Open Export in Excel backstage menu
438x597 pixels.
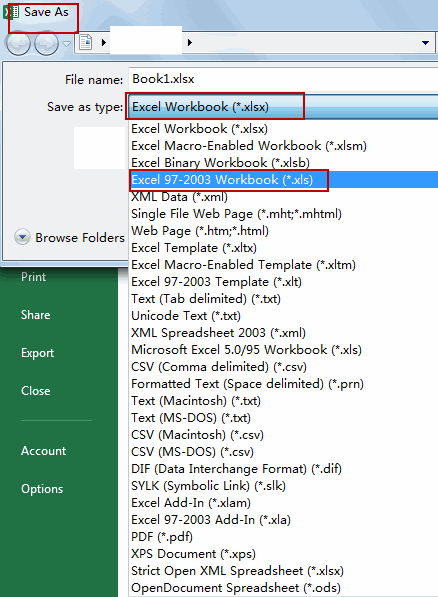[x=37, y=353]
